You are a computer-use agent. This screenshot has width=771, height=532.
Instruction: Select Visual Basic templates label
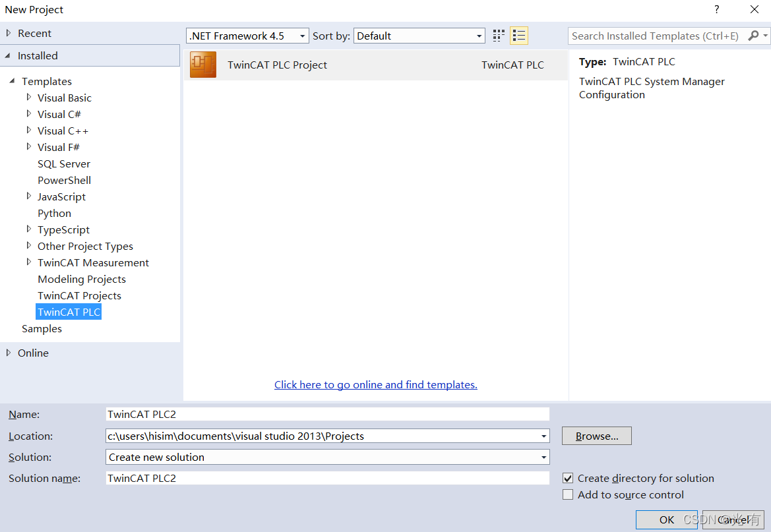coord(65,98)
